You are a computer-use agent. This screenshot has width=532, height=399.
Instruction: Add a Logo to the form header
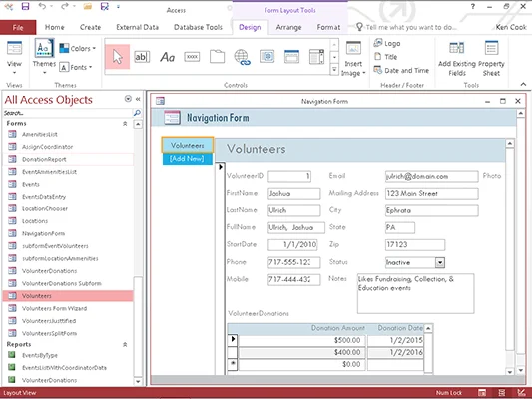coord(387,43)
